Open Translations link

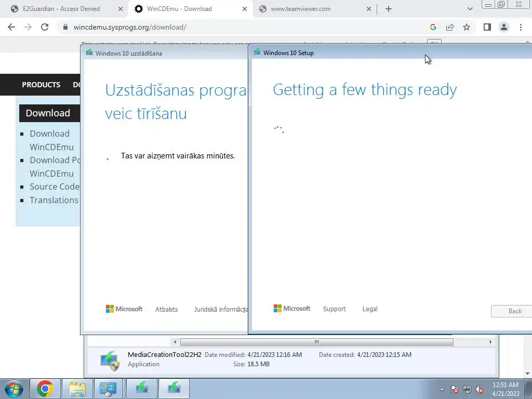point(54,200)
